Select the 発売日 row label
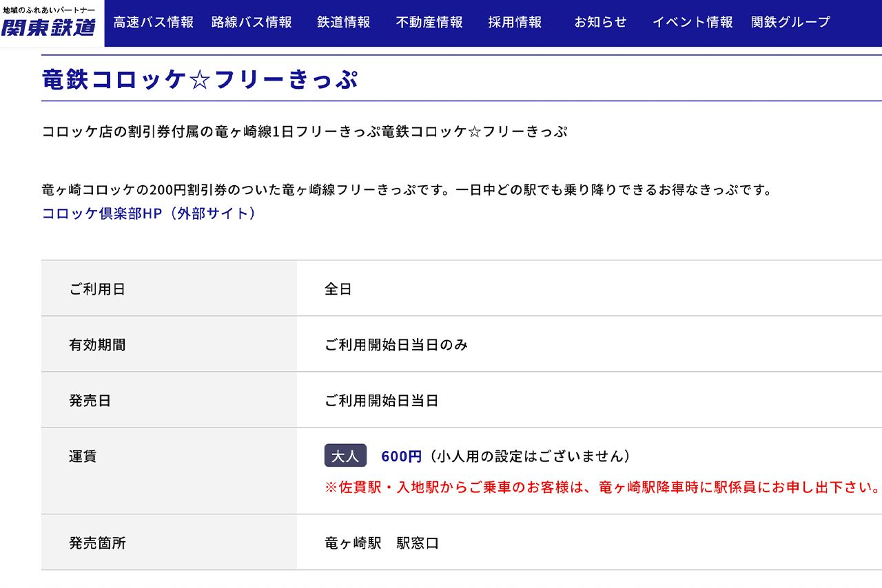Viewport: 882px width, 588px height. (90, 401)
